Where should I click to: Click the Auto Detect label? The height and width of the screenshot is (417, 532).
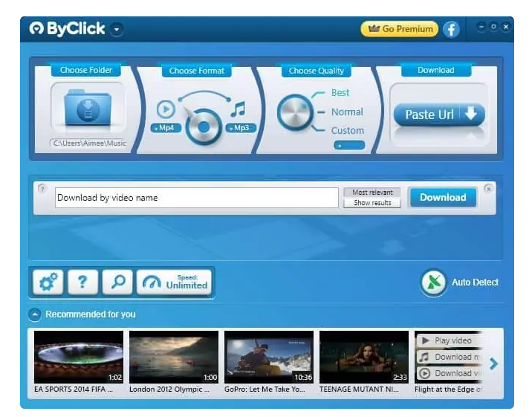tap(475, 282)
